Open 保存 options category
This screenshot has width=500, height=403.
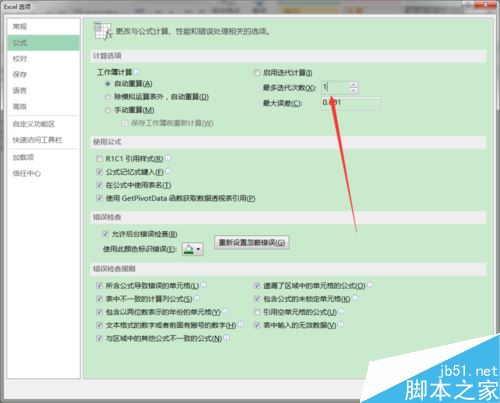[43, 74]
